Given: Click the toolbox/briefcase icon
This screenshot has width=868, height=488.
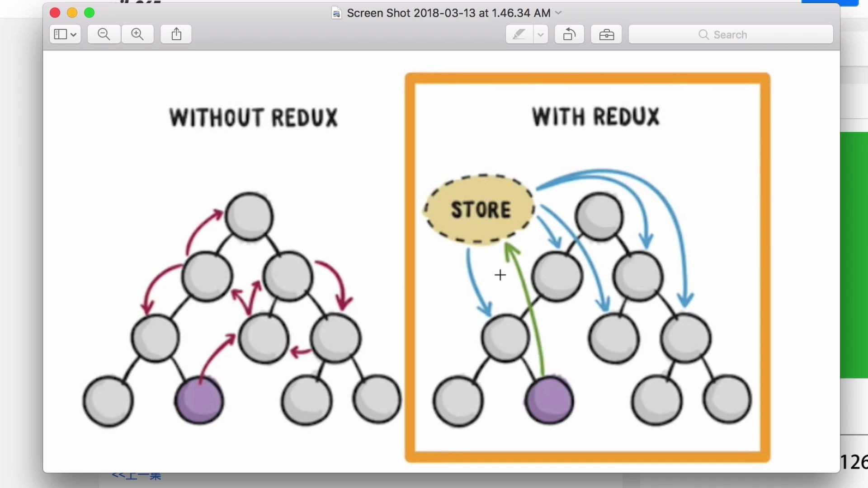Looking at the screenshot, I should click(606, 34).
